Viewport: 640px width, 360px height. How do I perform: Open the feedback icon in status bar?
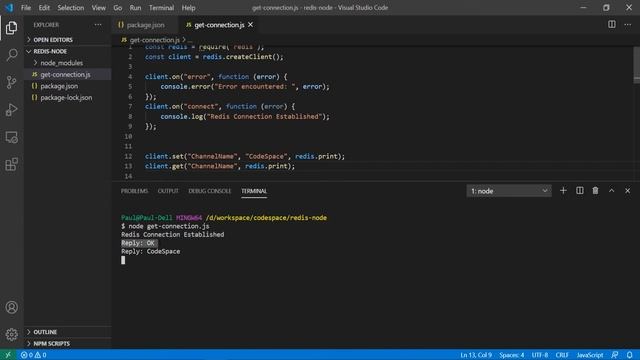(615, 355)
